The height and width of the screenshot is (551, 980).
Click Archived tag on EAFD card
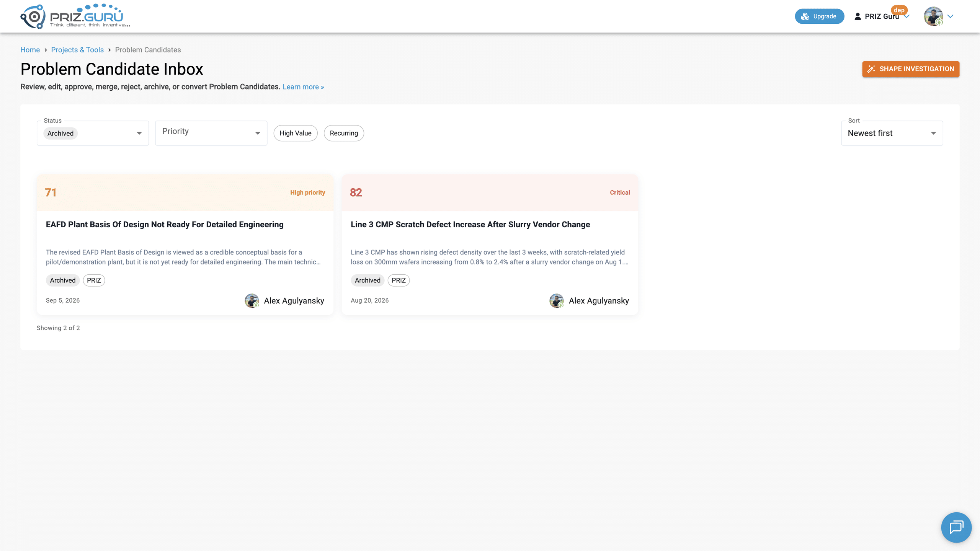point(63,280)
